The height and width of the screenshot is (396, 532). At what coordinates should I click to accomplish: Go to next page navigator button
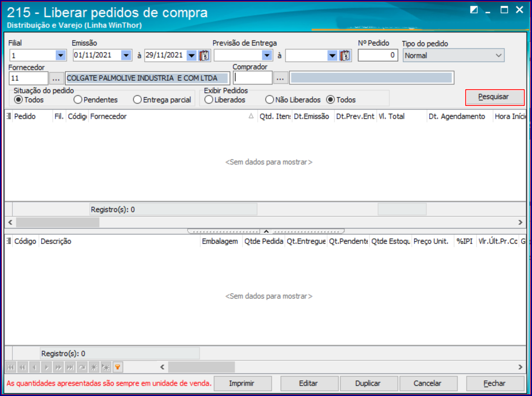pyautogui.click(x=58, y=366)
